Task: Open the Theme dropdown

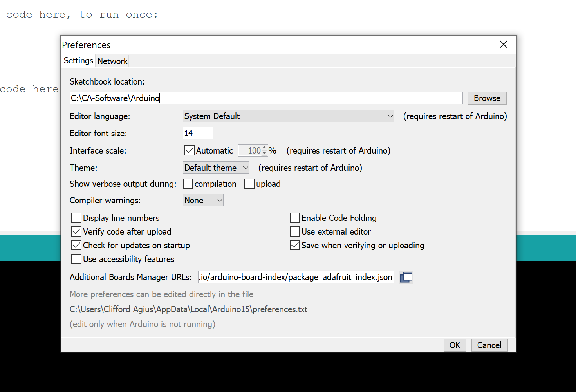Action: click(216, 168)
